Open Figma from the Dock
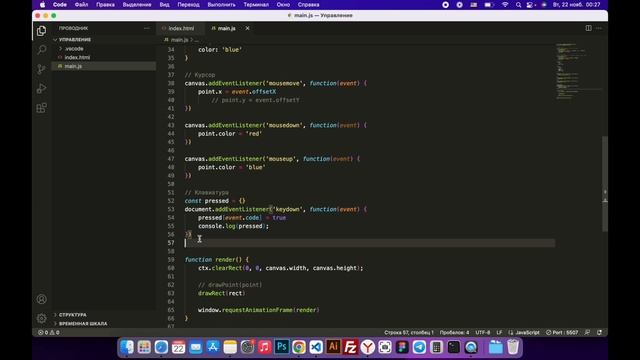640x360 pixels. (402, 347)
